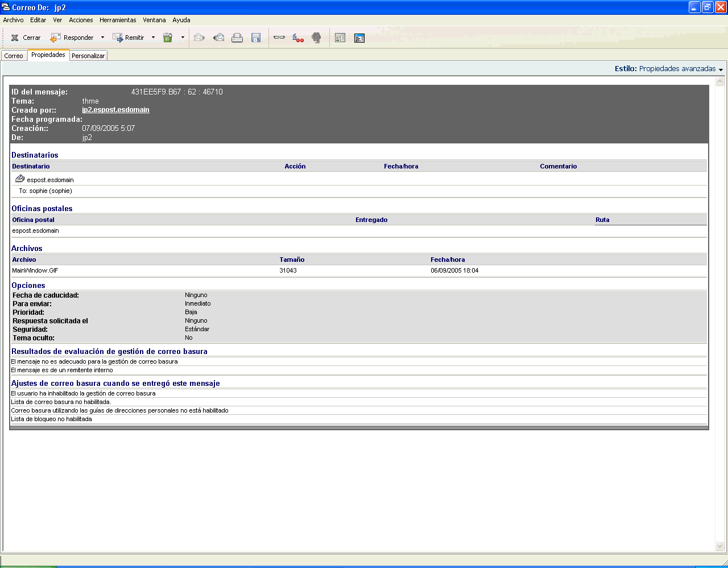Go to next message envelope icon

199,38
